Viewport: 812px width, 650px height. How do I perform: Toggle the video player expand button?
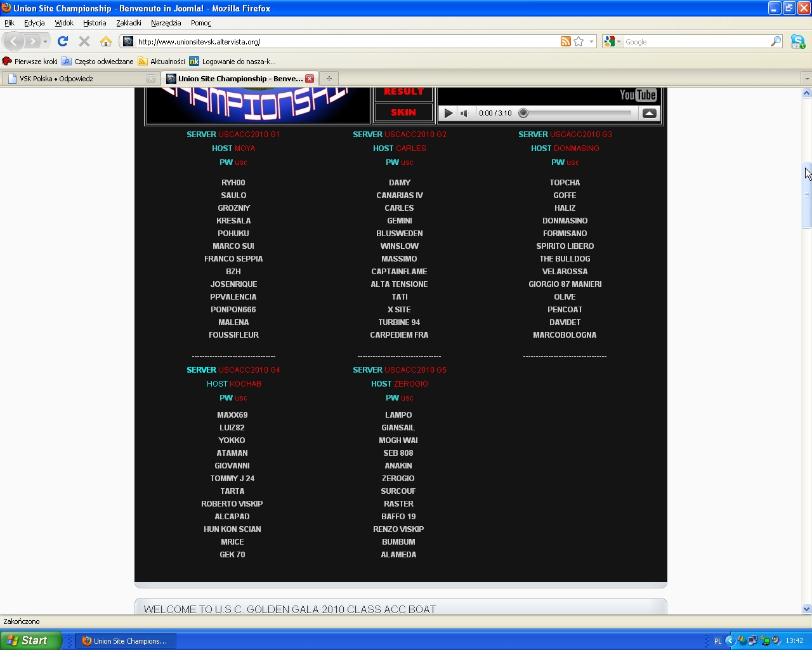(x=649, y=113)
